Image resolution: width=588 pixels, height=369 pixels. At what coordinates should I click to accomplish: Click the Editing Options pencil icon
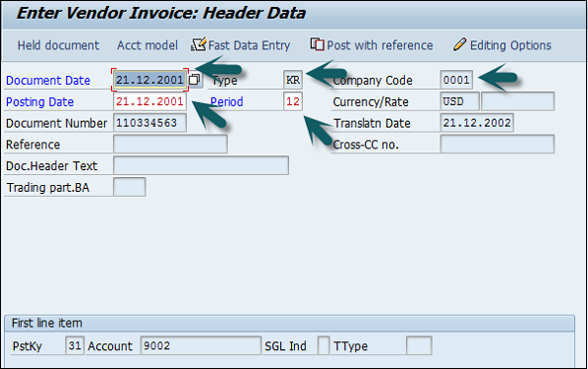(x=460, y=44)
